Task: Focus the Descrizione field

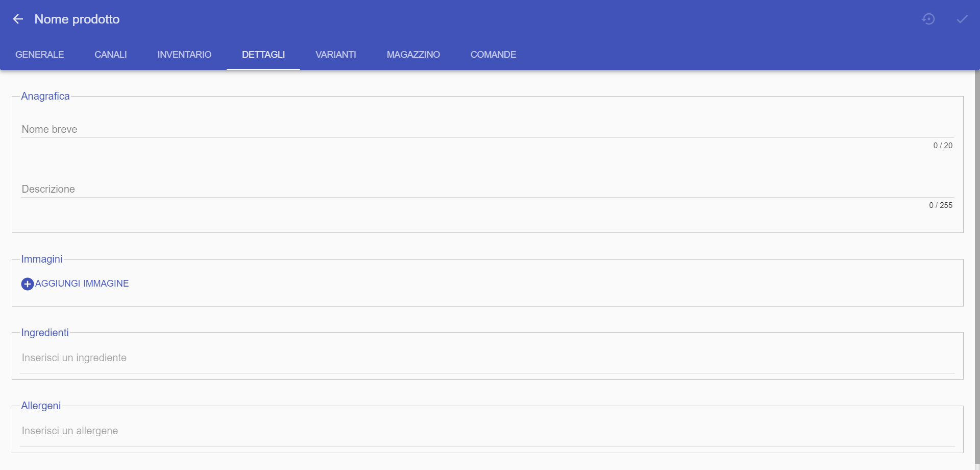Action: (487, 189)
